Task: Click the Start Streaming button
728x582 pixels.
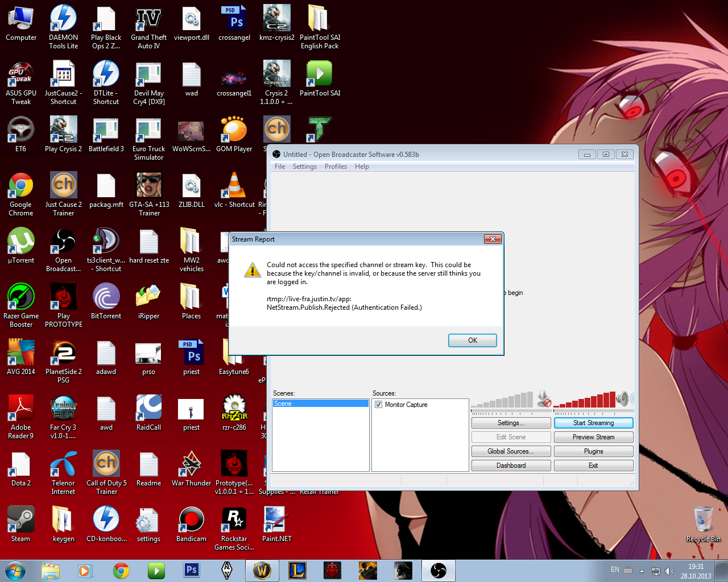Action: click(x=593, y=423)
